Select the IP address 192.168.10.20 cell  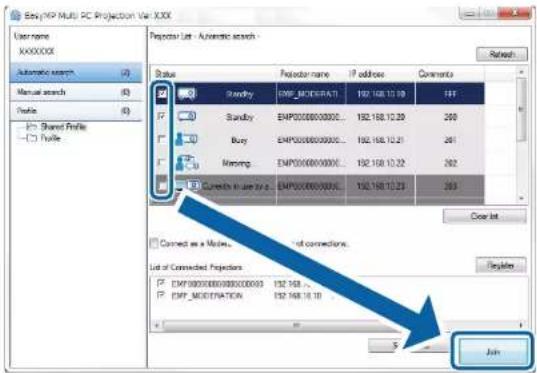pyautogui.click(x=381, y=117)
